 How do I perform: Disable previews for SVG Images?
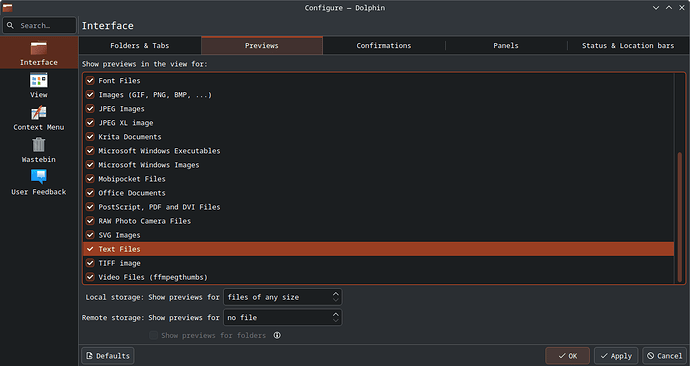pyautogui.click(x=90, y=235)
